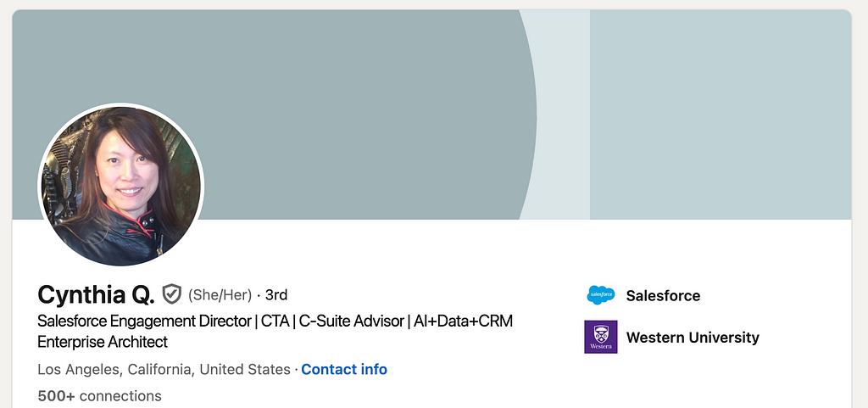Click the verification shield badge beside the name

(x=172, y=294)
